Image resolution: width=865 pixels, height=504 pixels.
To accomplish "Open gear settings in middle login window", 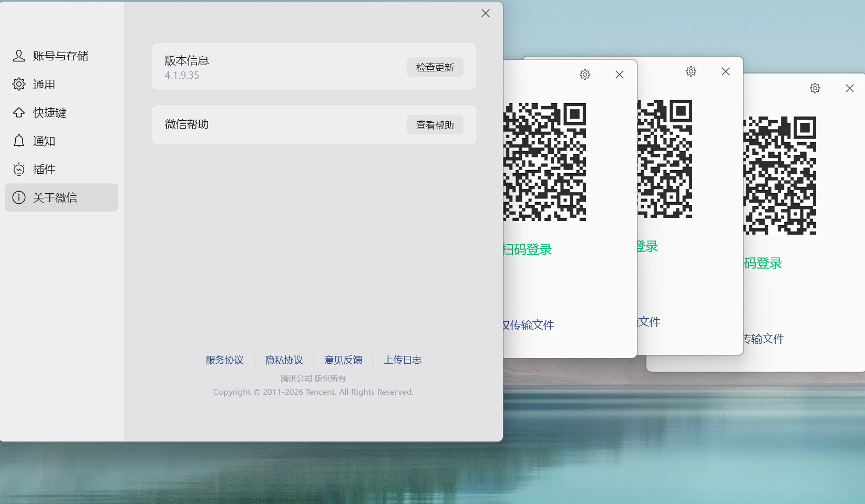I will [x=691, y=71].
